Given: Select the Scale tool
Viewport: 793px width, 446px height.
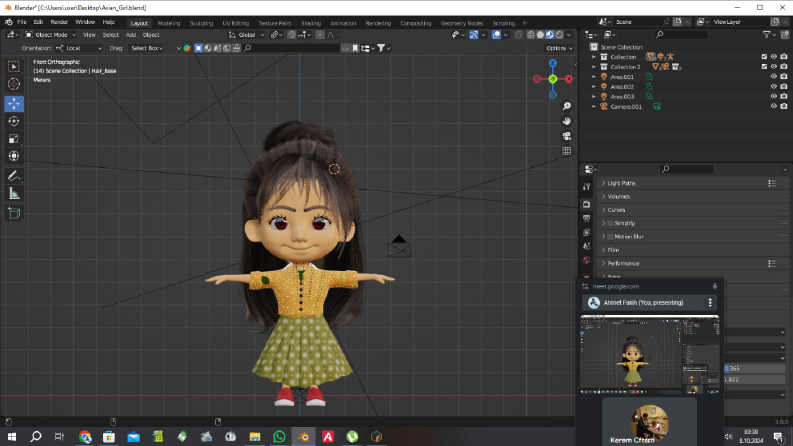Looking at the screenshot, I should click(x=14, y=139).
